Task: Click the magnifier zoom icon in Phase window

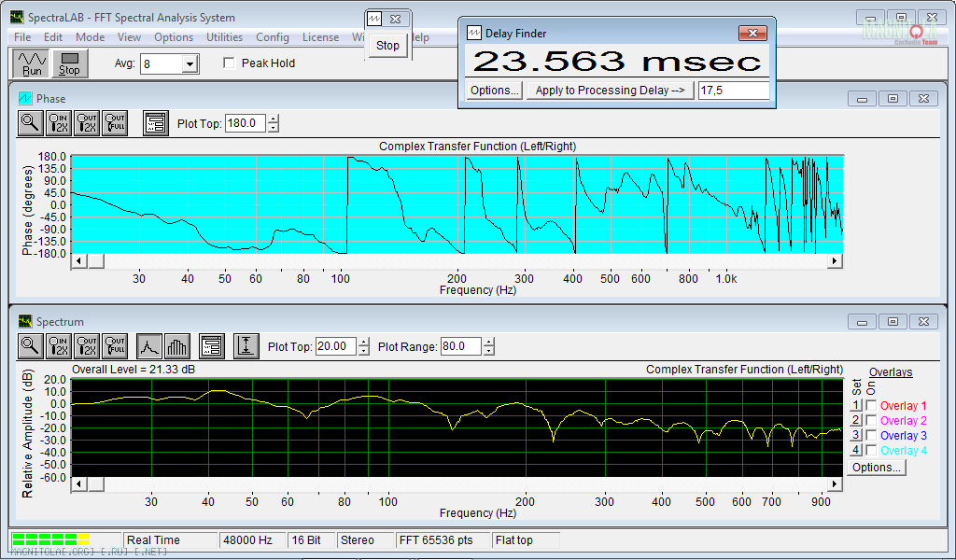Action: pyautogui.click(x=31, y=122)
